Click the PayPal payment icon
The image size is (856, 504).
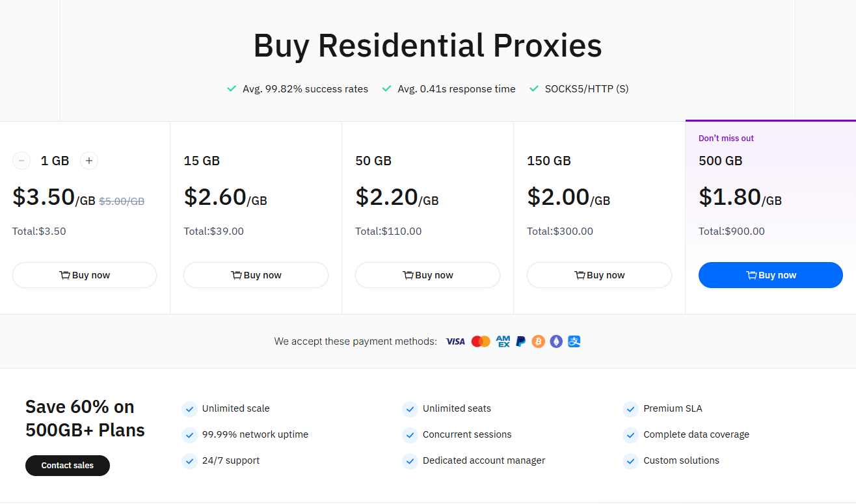(x=521, y=341)
